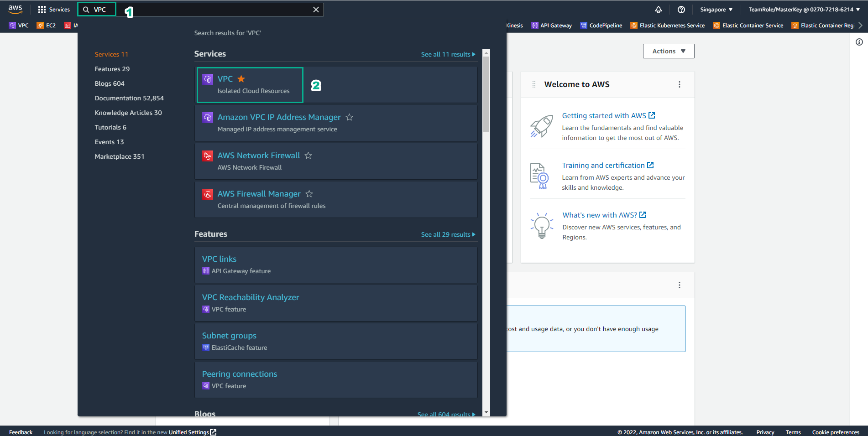Select the Documentation 52,854 category
The width and height of the screenshot is (868, 436).
[x=129, y=98]
